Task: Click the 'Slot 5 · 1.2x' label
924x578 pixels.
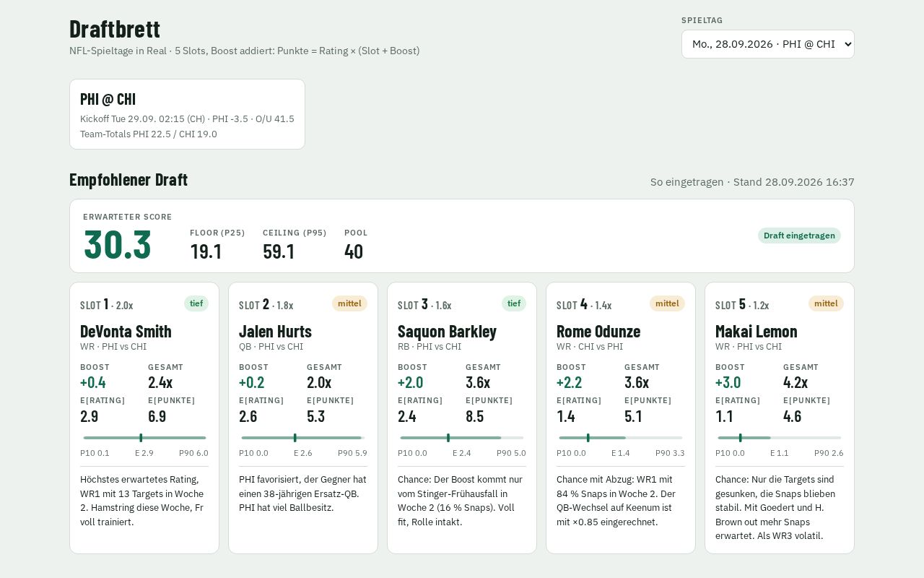Action: (742, 304)
